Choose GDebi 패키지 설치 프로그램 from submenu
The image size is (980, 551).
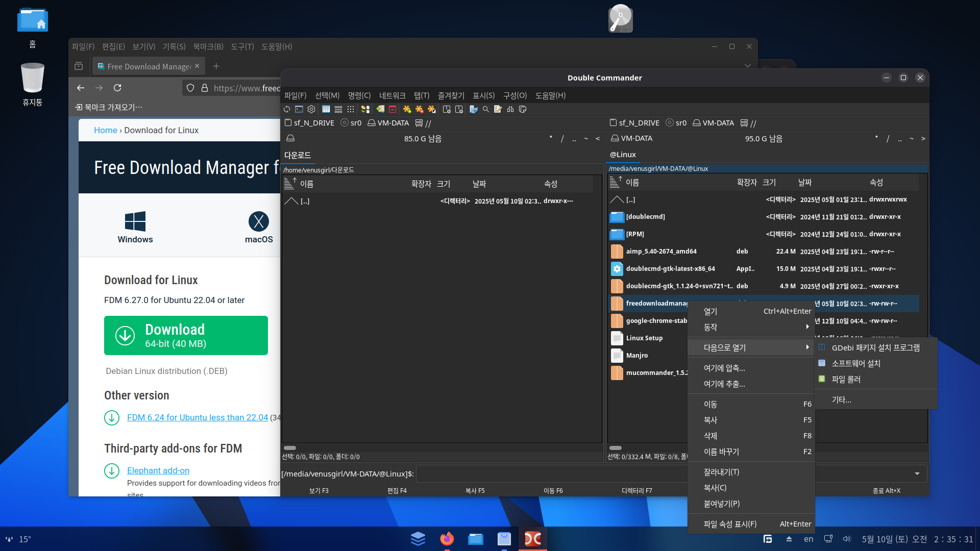click(875, 347)
